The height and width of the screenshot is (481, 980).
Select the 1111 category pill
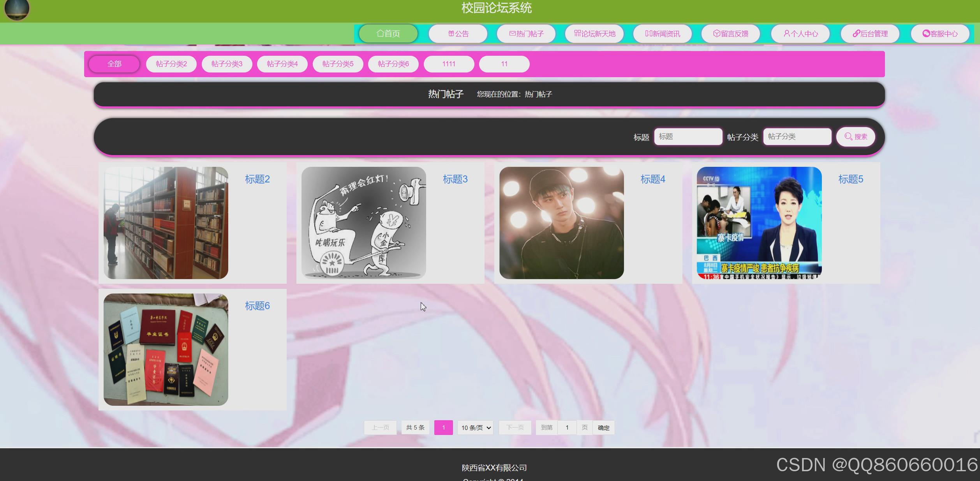449,64
